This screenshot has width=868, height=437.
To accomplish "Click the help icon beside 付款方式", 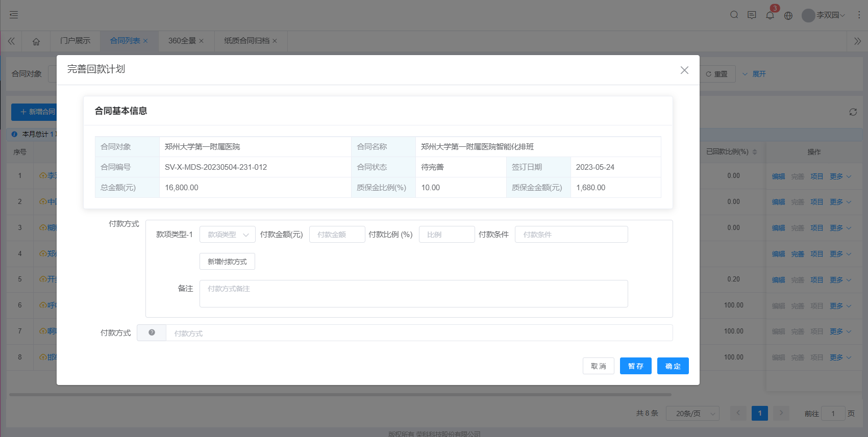I will [x=152, y=332].
